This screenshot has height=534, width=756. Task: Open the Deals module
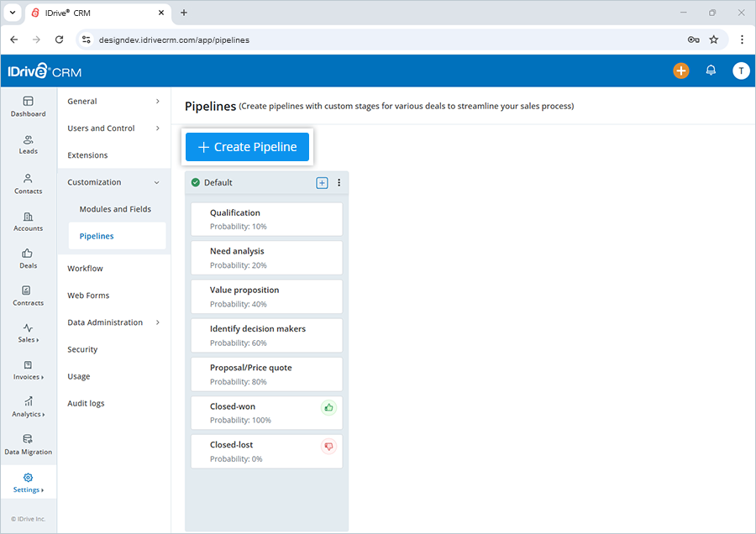pyautogui.click(x=28, y=260)
